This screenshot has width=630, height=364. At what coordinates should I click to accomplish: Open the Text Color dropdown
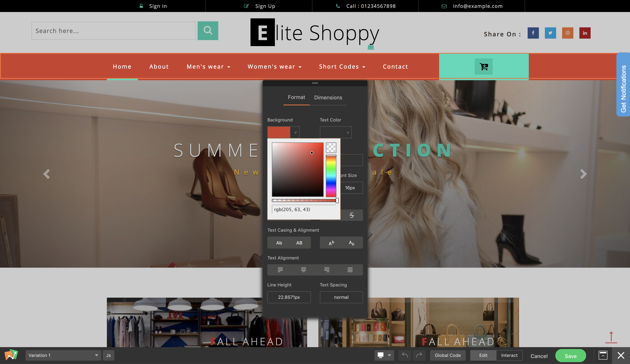click(x=335, y=133)
